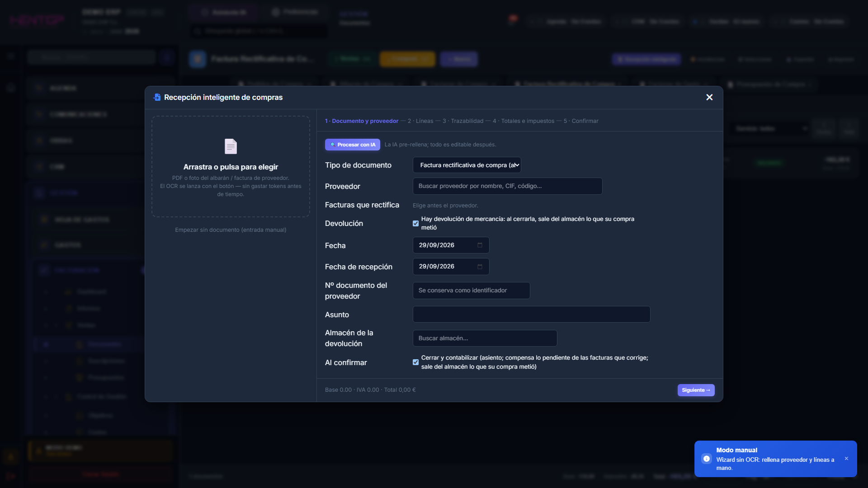Click the Base 0.00 IVA 0.00 totals text

370,390
